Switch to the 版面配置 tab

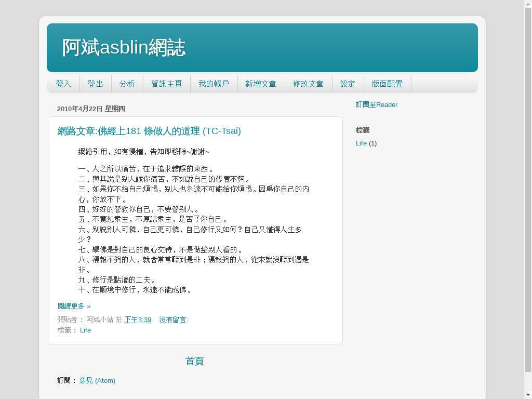click(x=387, y=84)
